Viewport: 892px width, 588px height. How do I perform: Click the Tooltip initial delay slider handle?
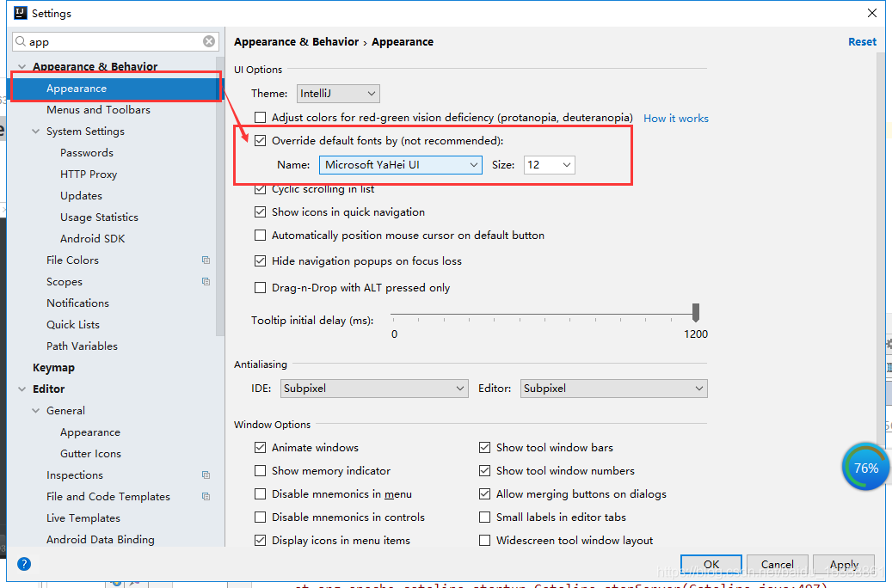695,312
